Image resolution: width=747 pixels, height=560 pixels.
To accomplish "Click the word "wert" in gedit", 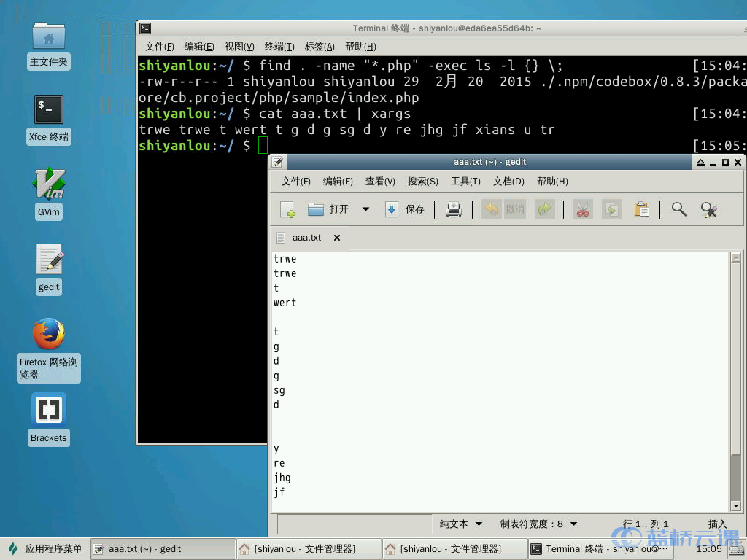I will (x=285, y=303).
